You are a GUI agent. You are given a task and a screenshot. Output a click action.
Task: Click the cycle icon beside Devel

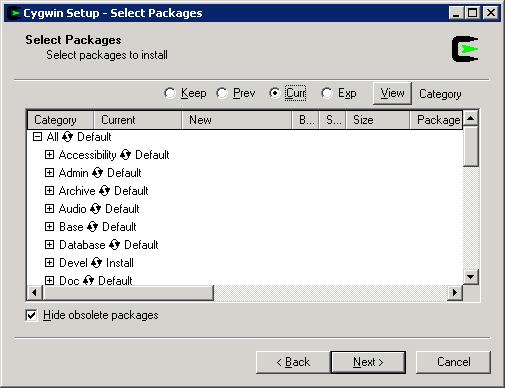tap(96, 263)
